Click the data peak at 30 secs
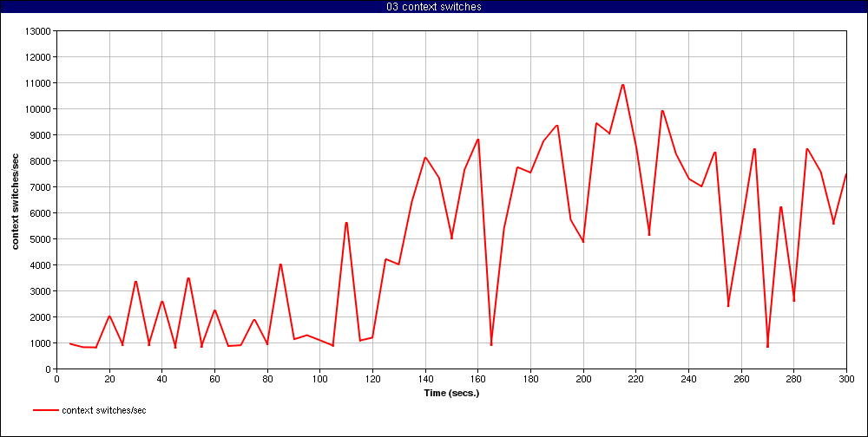The width and height of the screenshot is (868, 437). [135, 282]
